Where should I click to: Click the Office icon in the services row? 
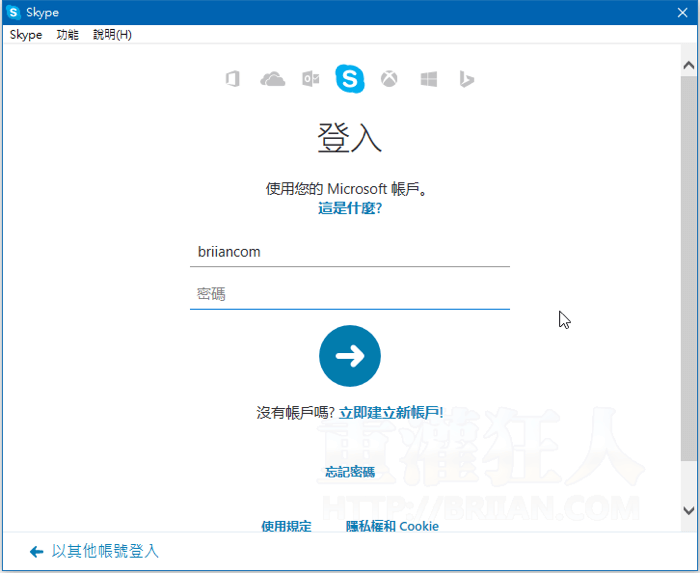(233, 79)
